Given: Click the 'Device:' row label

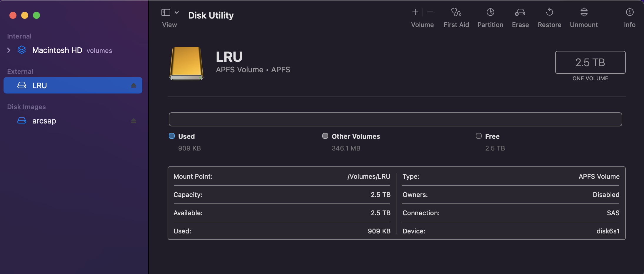Looking at the screenshot, I should point(414,231).
